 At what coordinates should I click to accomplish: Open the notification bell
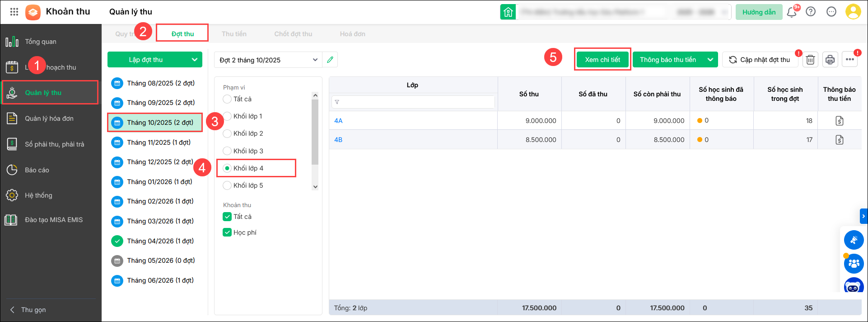pyautogui.click(x=792, y=12)
